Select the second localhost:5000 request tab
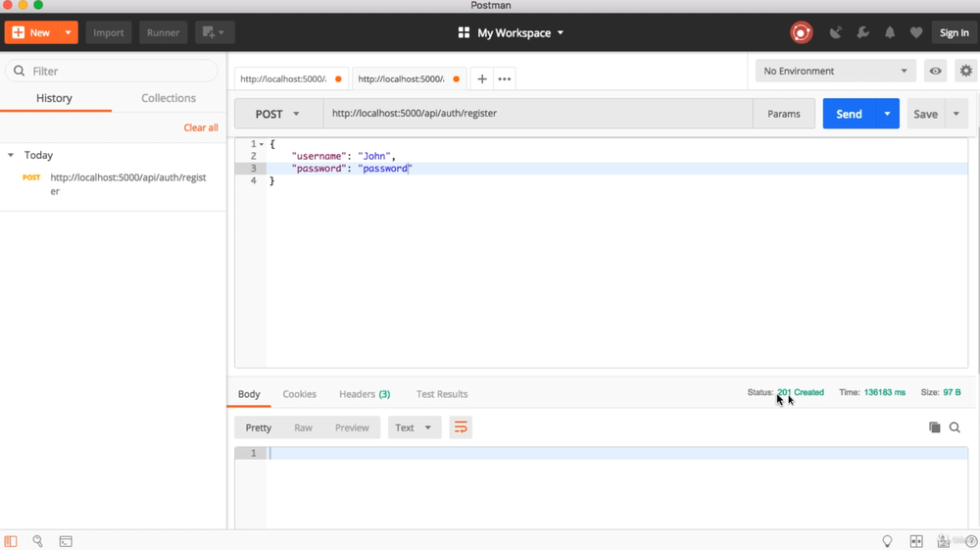The width and height of the screenshot is (980, 550). tap(409, 78)
